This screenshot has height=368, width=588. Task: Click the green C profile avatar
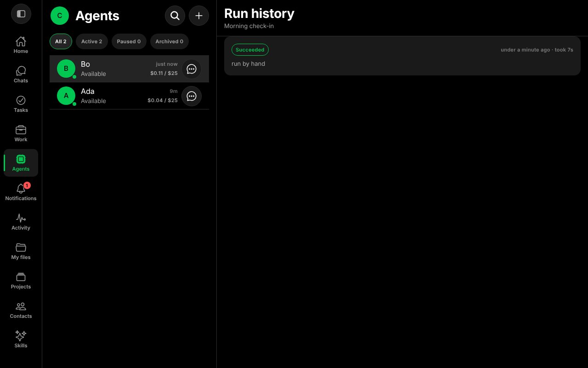(60, 16)
